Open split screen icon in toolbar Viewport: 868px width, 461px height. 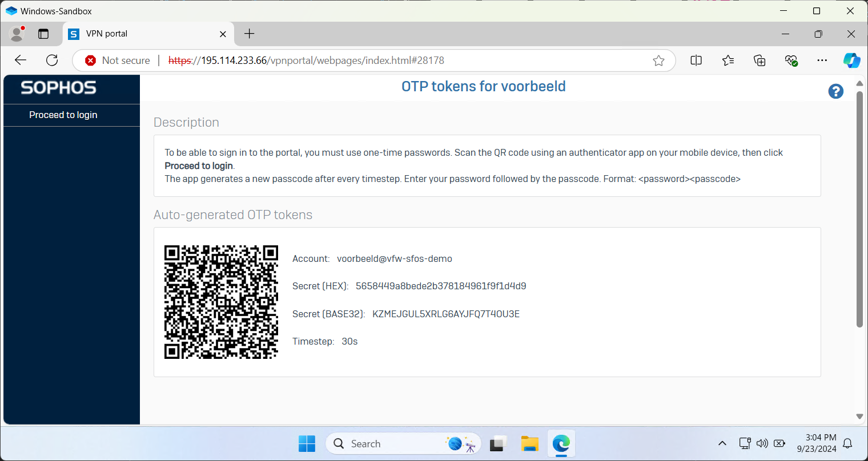696,60
